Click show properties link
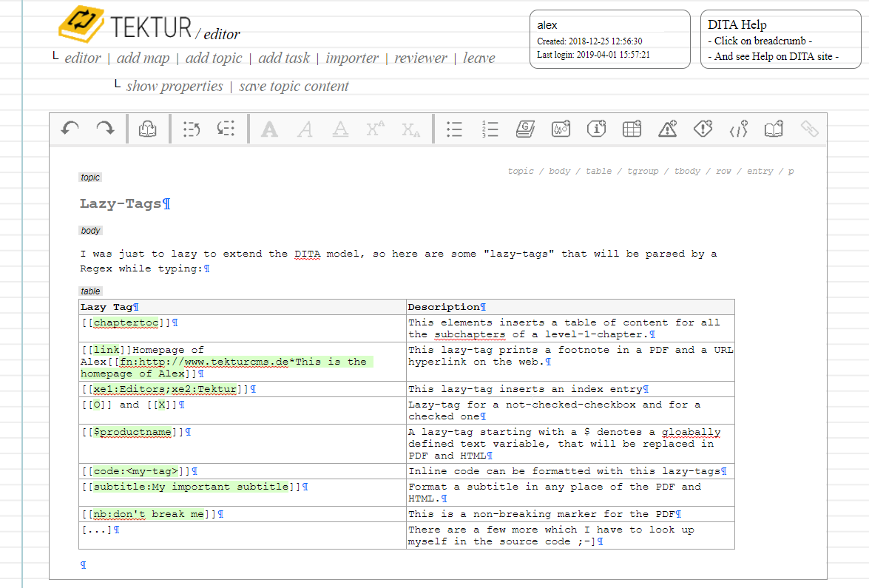Screen dimensions: 869x588 pos(175,87)
